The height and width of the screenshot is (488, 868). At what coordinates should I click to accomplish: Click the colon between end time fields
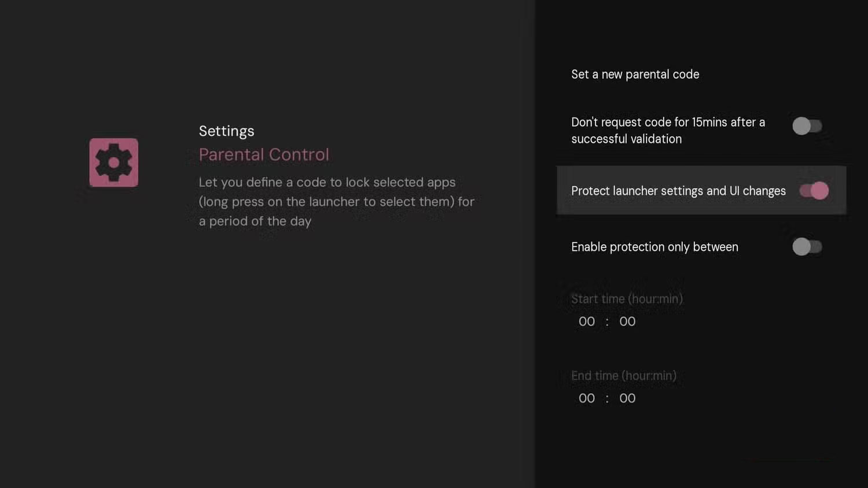[607, 398]
